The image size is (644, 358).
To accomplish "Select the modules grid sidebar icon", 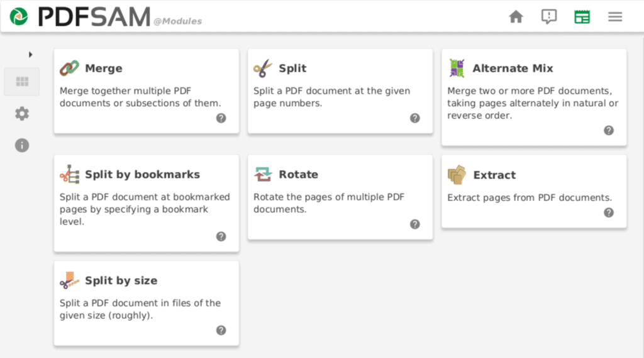I will tap(22, 82).
